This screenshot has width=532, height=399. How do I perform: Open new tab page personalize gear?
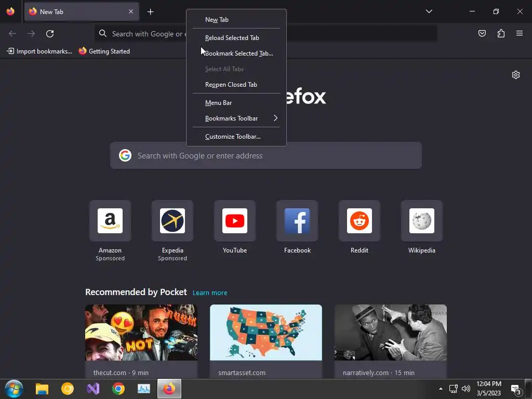pyautogui.click(x=516, y=75)
